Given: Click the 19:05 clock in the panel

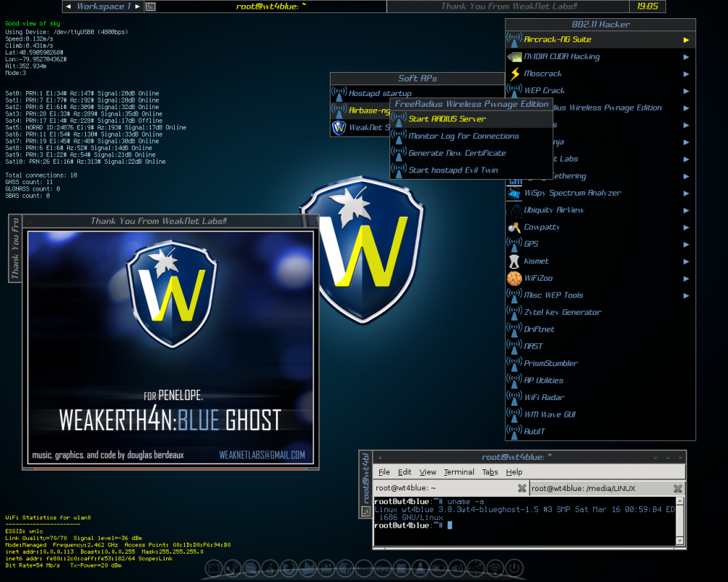Looking at the screenshot, I should [647, 7].
